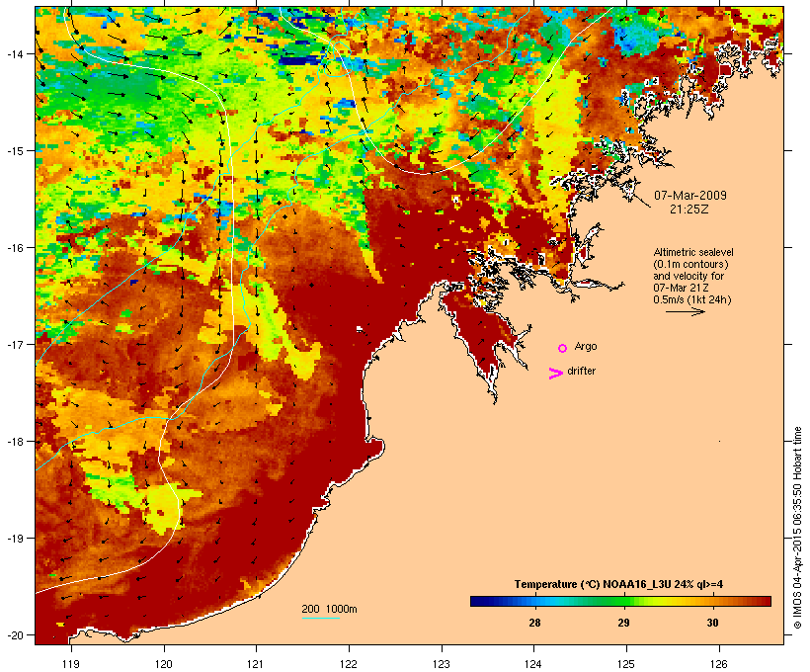The width and height of the screenshot is (810, 672).
Task: Click the '07-Mar-2009' date text
Action: click(690, 196)
